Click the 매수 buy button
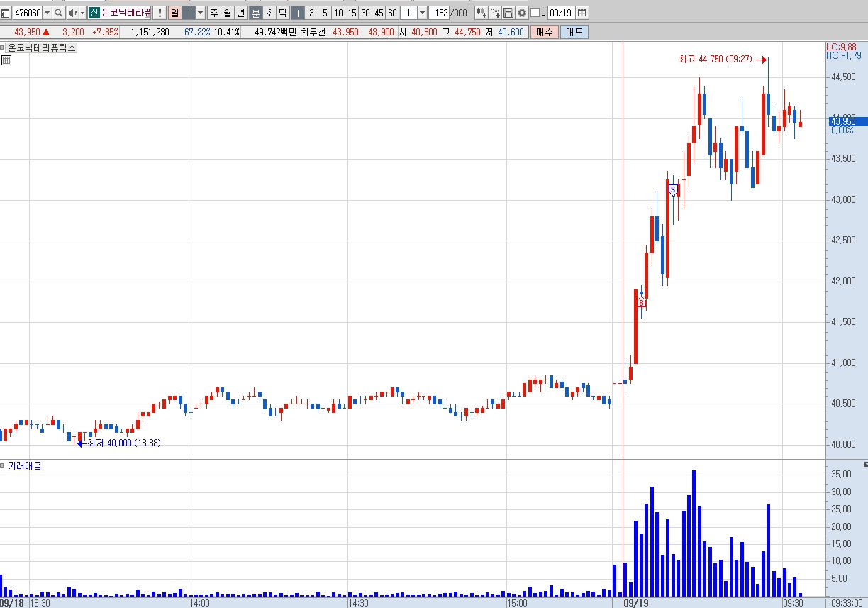868x608 pixels. (544, 32)
